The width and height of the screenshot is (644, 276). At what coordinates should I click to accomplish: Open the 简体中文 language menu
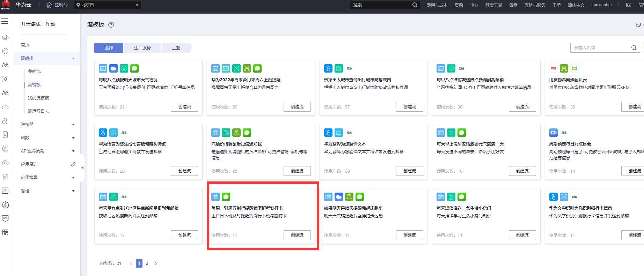(576, 5)
